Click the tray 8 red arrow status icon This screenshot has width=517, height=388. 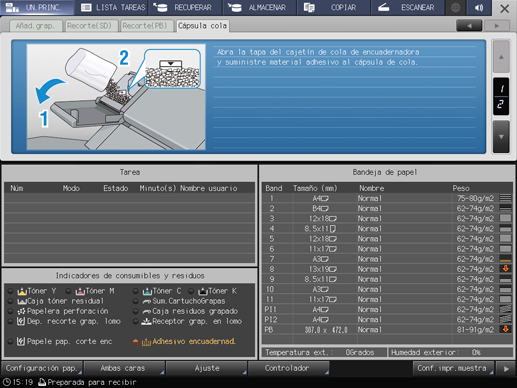tap(506, 269)
